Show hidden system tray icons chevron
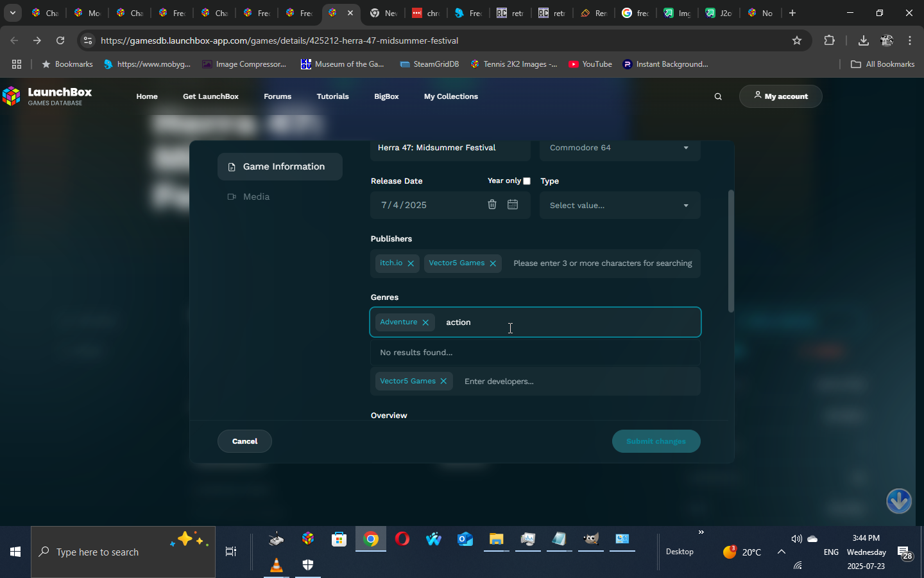924x578 pixels. 782,552
